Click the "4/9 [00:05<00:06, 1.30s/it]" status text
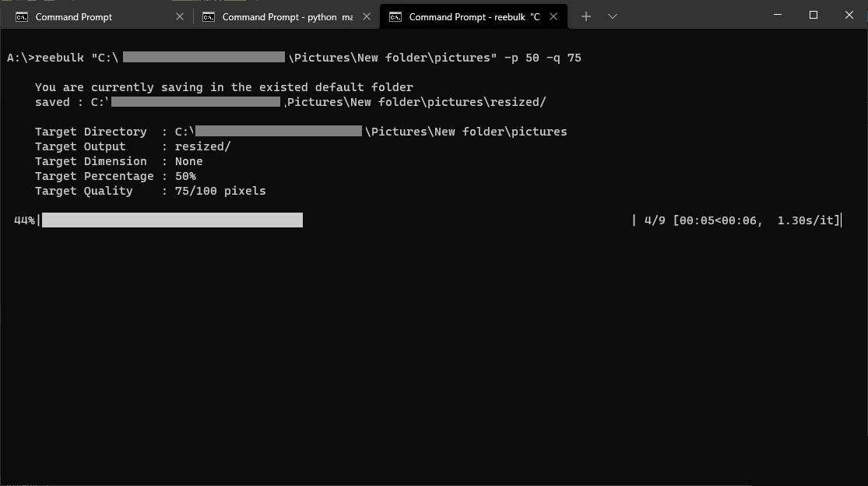This screenshot has width=868, height=486. [742, 220]
